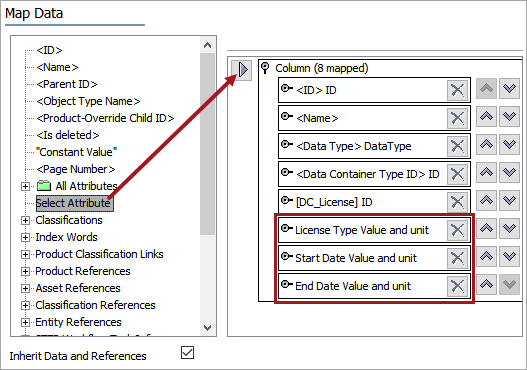The image size is (527, 370).
Task: Expand the Classifications node
Action: coord(25,220)
